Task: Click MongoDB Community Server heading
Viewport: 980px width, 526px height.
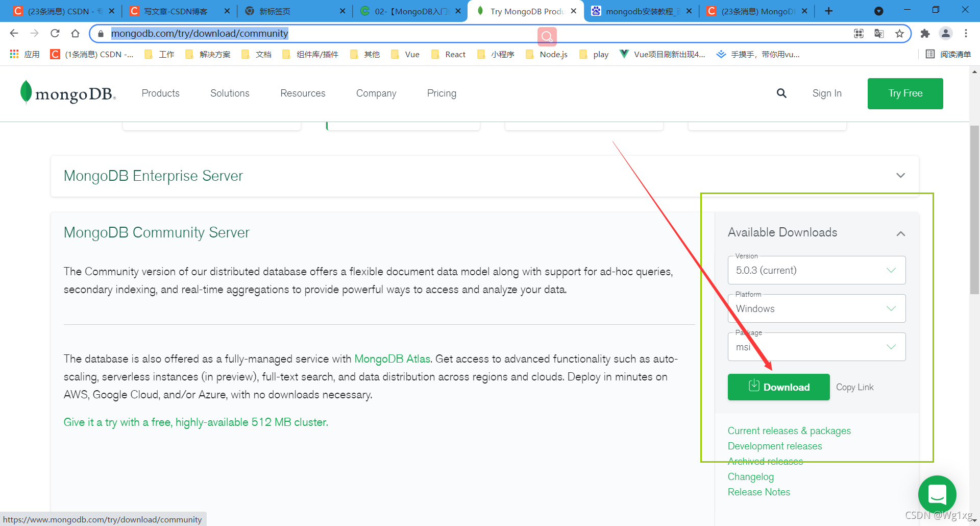Action: point(156,232)
